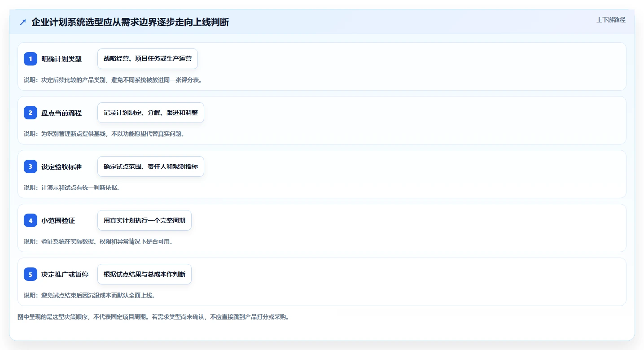
Task: Click the step 3 number badge
Action: coord(31,166)
